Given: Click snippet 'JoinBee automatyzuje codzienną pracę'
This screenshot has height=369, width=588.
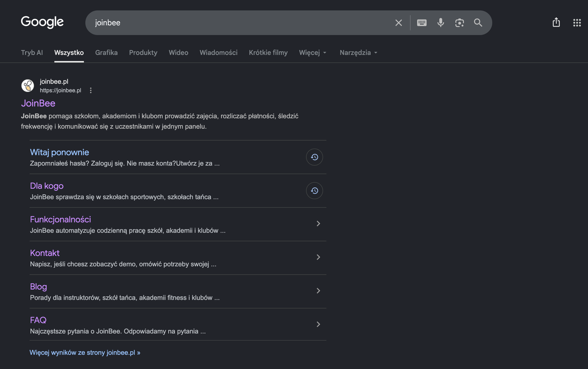Looking at the screenshot, I should point(128,230).
